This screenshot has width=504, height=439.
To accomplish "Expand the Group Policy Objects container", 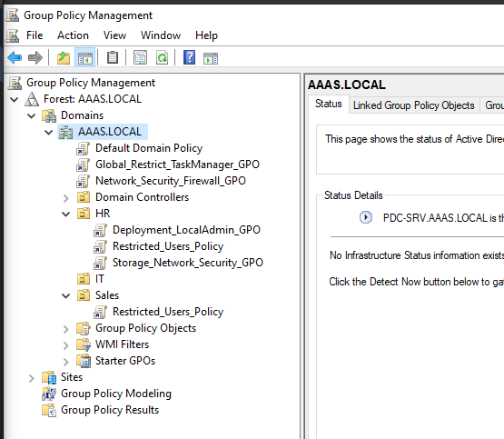I will 65,329.
